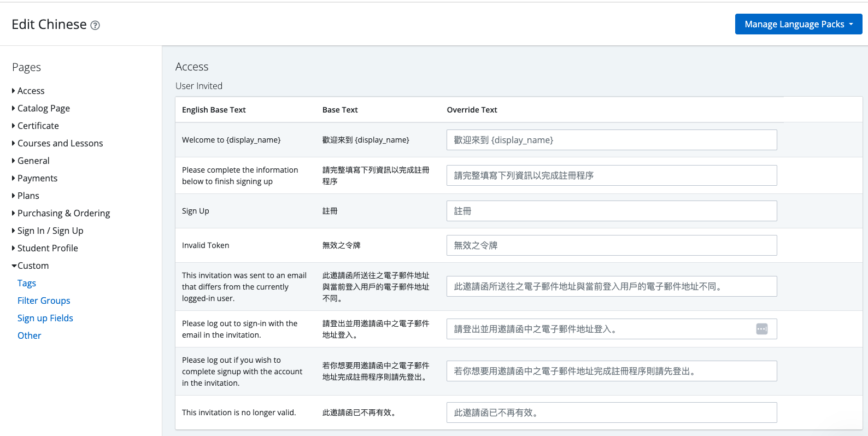The height and width of the screenshot is (436, 868).
Task: Open help icon next to Edit Chinese
Action: [x=95, y=25]
